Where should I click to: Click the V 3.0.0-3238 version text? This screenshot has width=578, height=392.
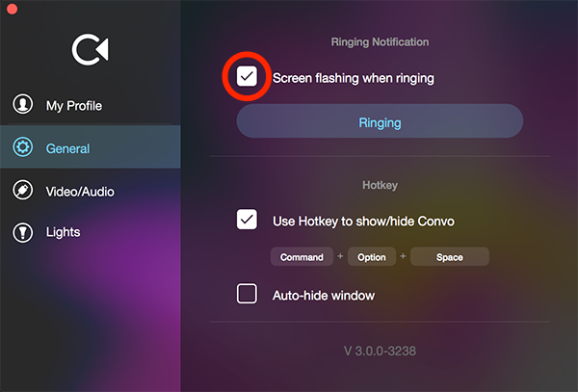380,351
